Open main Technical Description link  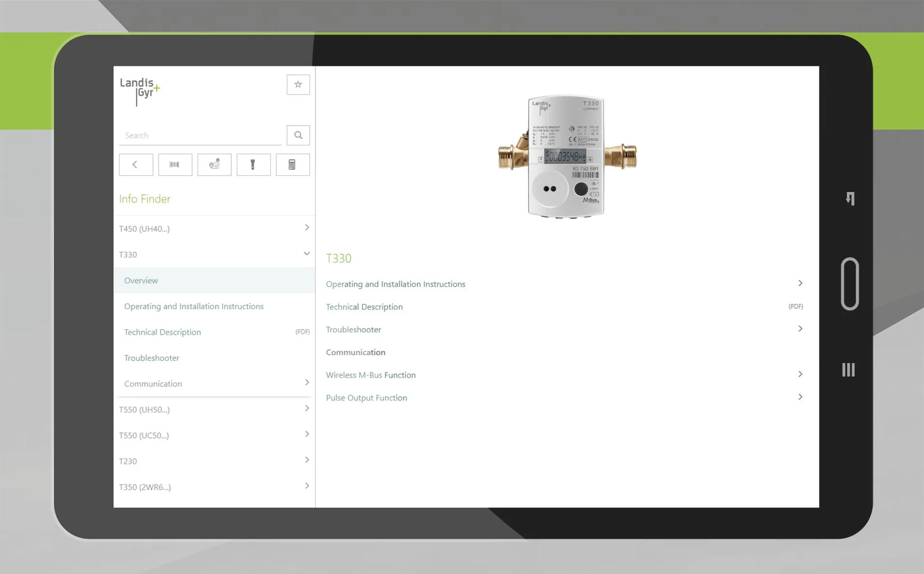tap(364, 307)
